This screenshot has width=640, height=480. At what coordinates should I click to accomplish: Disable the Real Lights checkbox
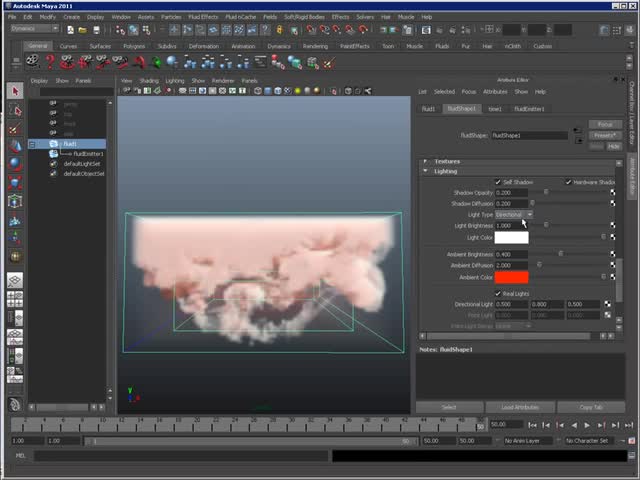(499, 293)
